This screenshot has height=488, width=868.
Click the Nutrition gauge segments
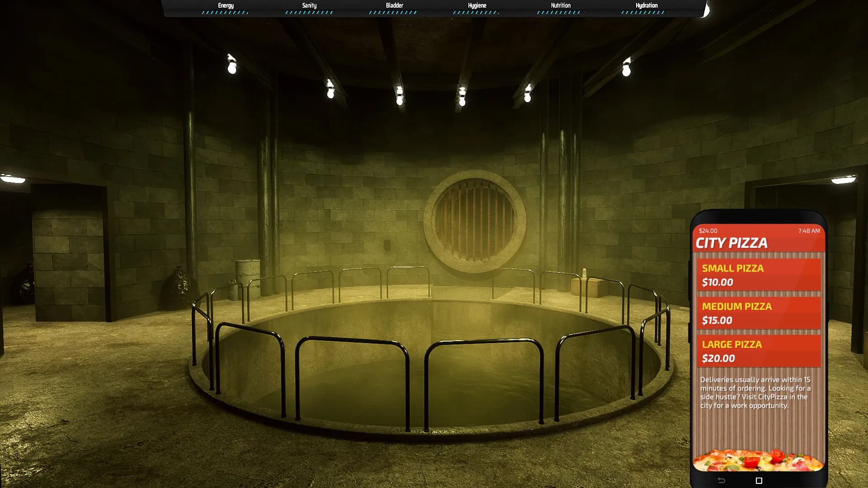[x=561, y=12]
